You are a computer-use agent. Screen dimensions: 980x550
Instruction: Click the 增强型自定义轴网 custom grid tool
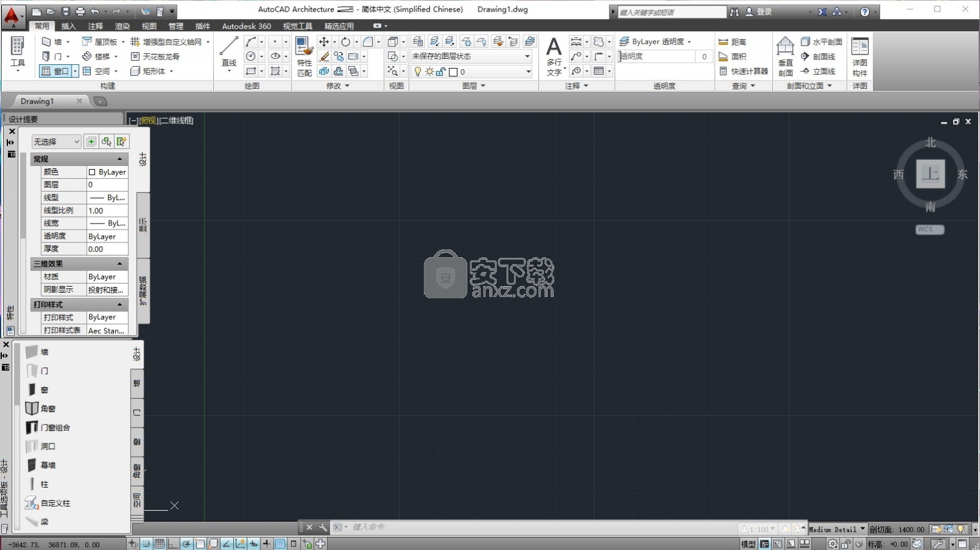166,42
